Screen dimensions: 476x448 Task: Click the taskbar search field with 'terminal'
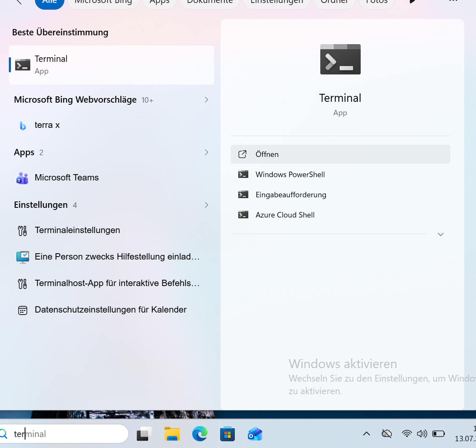(x=64, y=434)
